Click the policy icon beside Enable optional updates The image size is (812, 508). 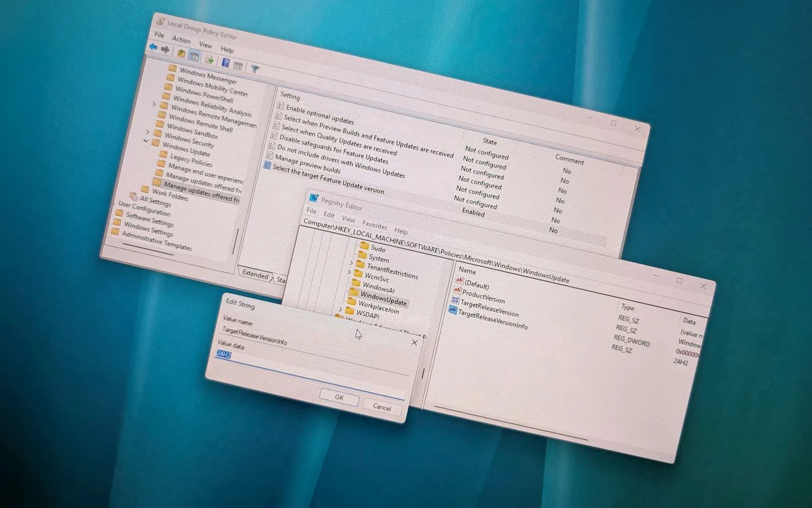281,106
